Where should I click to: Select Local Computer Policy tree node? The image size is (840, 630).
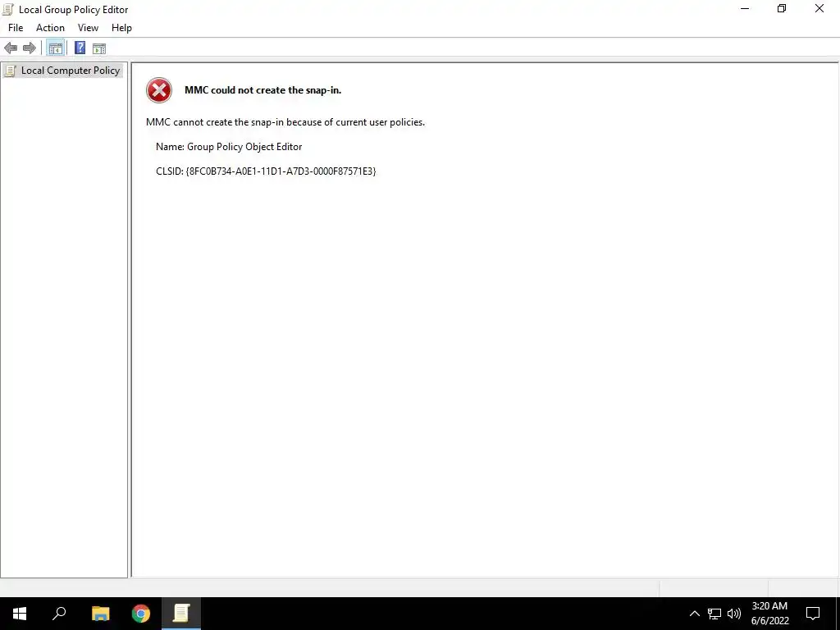(63, 71)
